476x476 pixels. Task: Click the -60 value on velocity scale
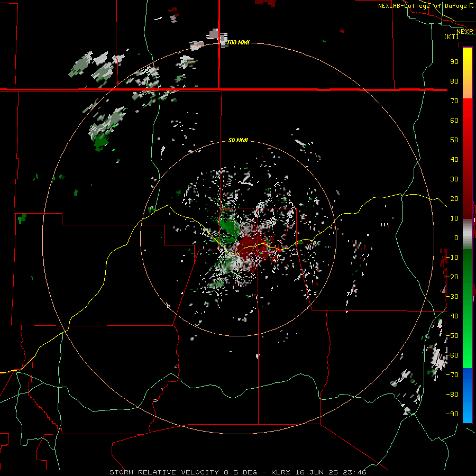[x=452, y=355]
